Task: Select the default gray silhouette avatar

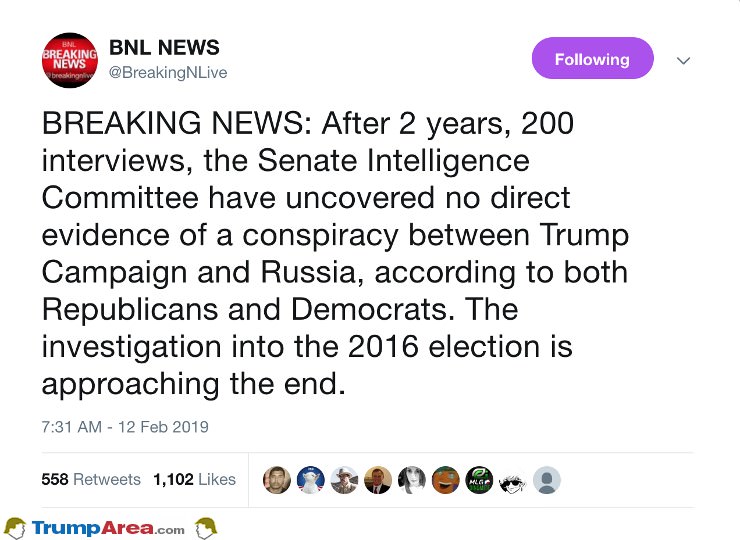Action: (547, 480)
